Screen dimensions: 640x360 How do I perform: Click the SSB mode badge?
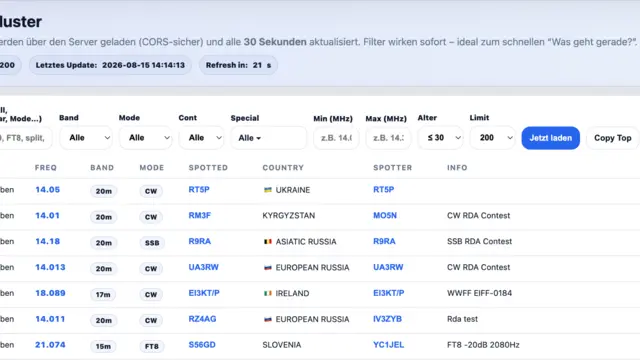[x=152, y=243]
